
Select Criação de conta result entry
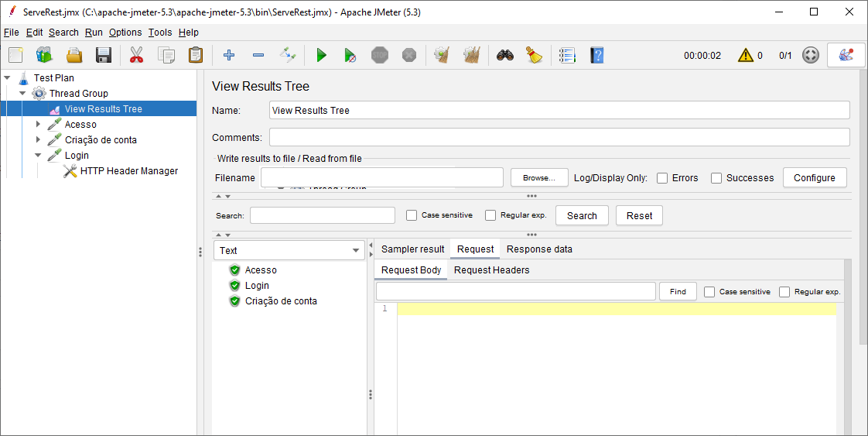point(281,300)
